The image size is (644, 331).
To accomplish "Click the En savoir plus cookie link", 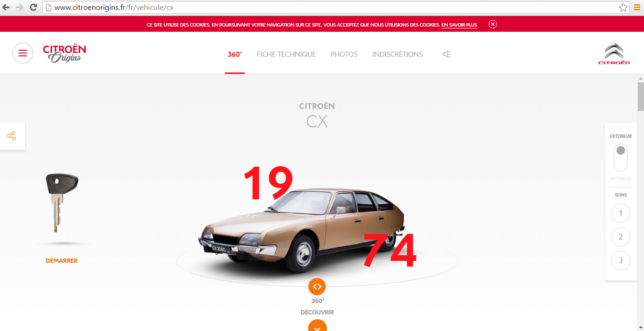I will click(459, 25).
